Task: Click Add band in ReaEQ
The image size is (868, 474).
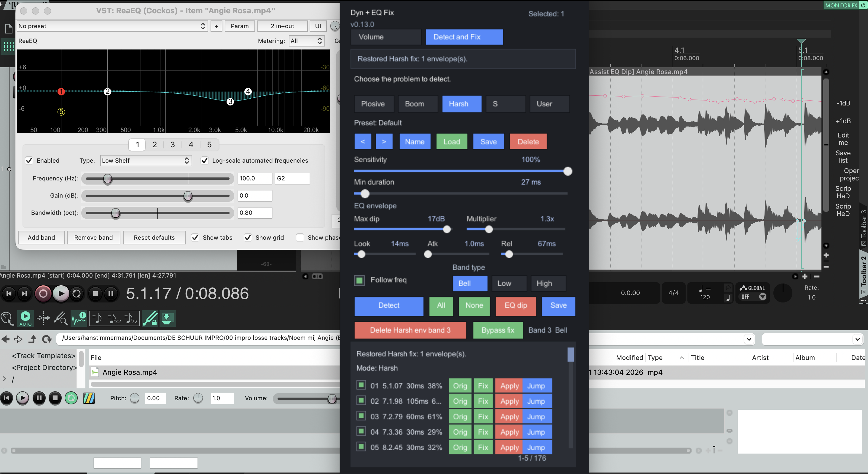Action: pos(41,238)
